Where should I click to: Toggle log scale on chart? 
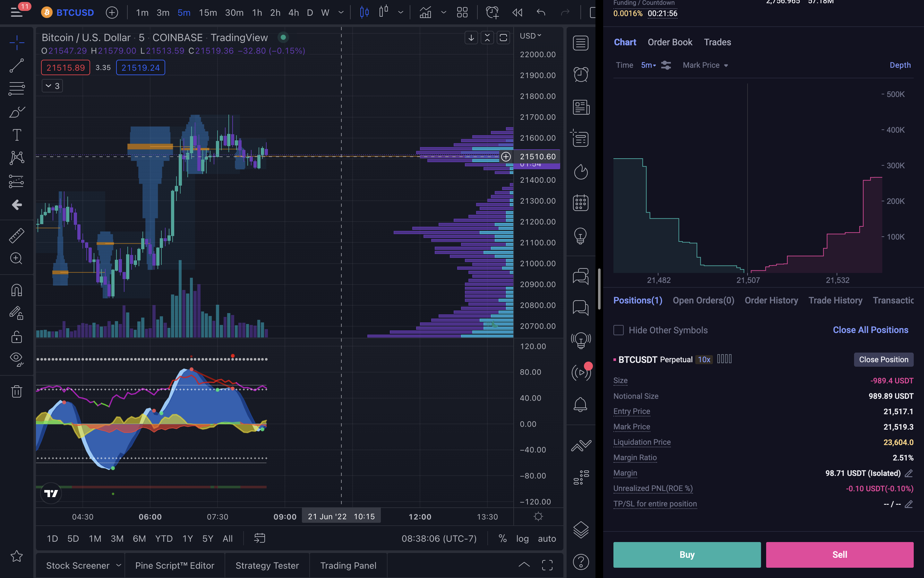522,539
